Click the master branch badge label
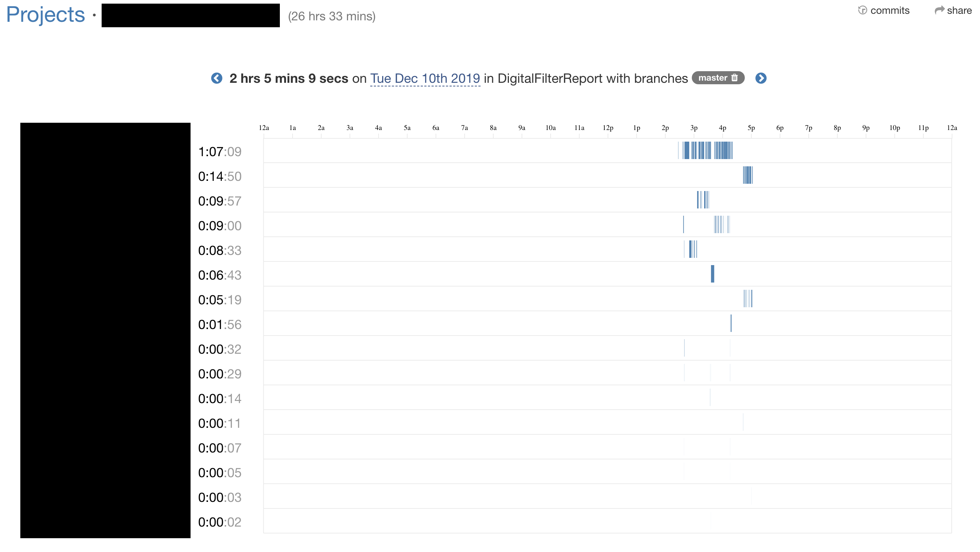Screen dimensions: 980x552 pyautogui.click(x=712, y=78)
